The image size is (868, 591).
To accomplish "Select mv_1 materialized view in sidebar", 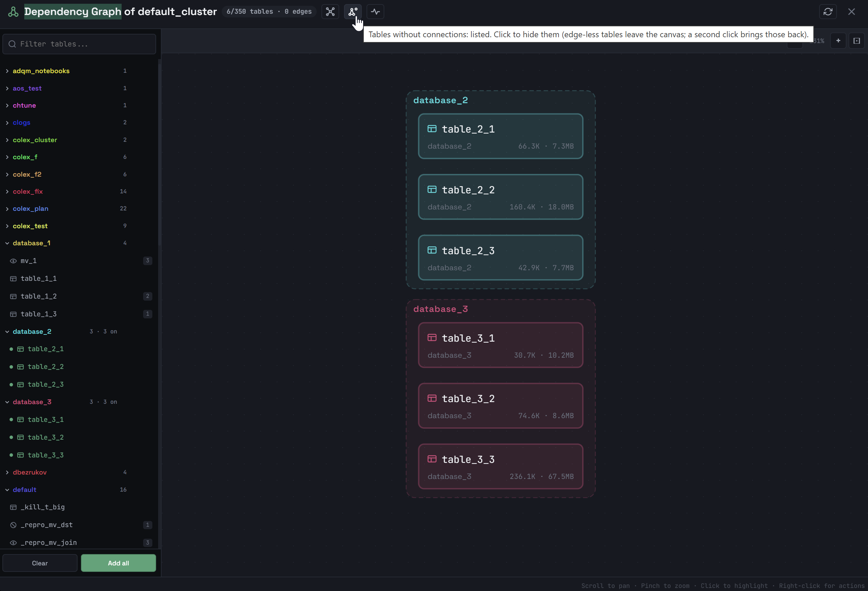I will pyautogui.click(x=80, y=261).
